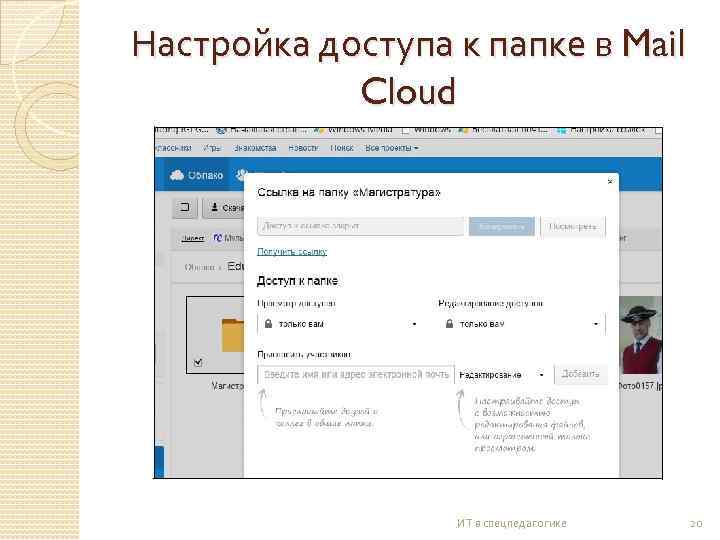
Task: Click the Foto0157 file name label
Action: 640,386
